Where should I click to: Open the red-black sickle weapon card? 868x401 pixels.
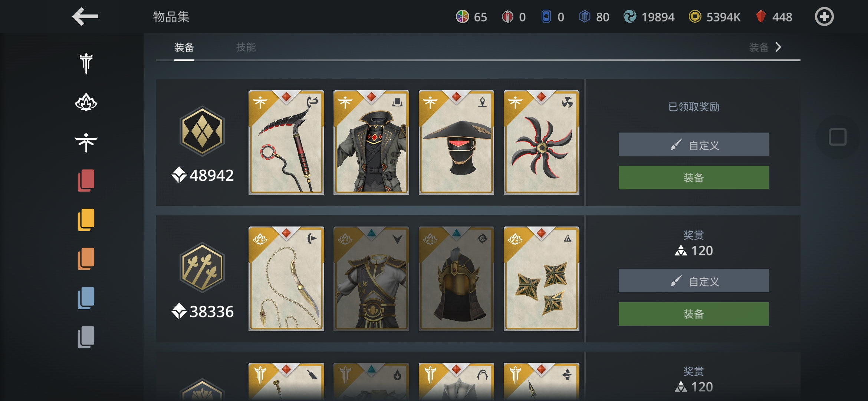coord(286,143)
